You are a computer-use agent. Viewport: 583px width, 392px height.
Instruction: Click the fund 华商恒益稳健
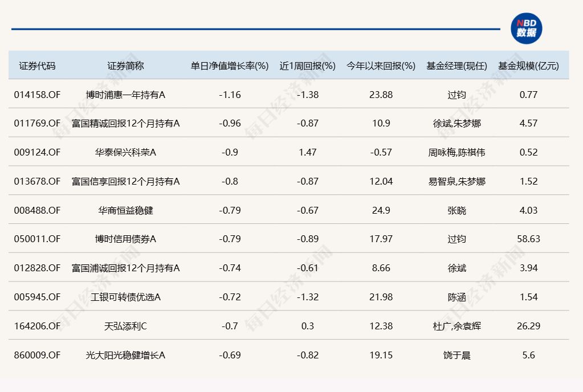point(125,210)
